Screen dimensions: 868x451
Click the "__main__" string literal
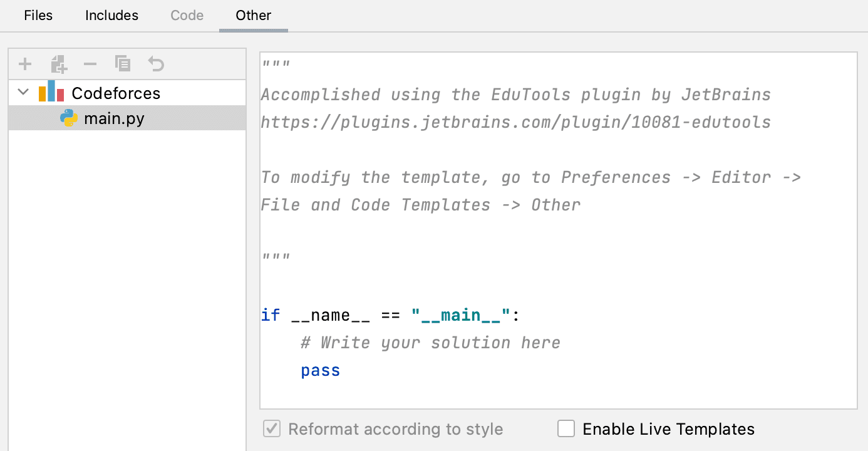461,315
